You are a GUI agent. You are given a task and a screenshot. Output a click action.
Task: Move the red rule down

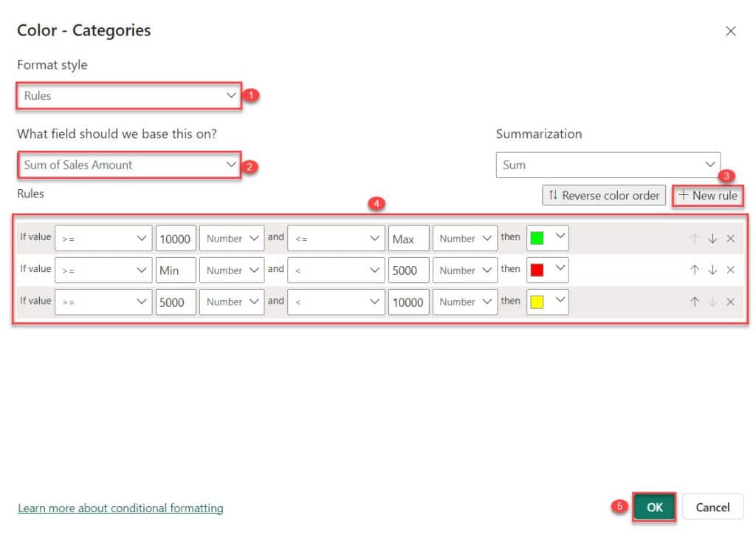(x=712, y=270)
